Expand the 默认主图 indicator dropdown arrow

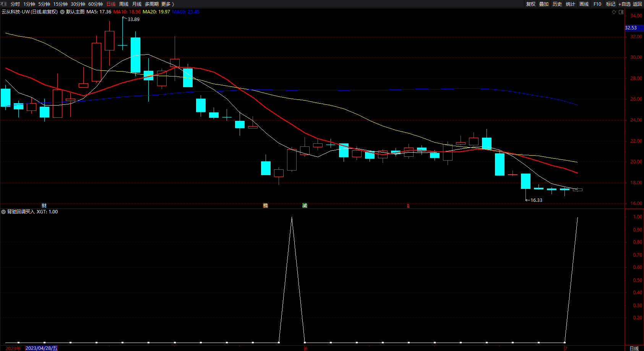[62, 12]
